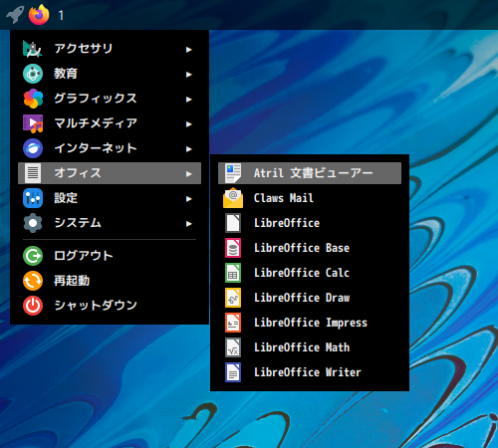Launch Firefox from the top panel
Image resolution: width=498 pixels, height=448 pixels.
coord(39,15)
